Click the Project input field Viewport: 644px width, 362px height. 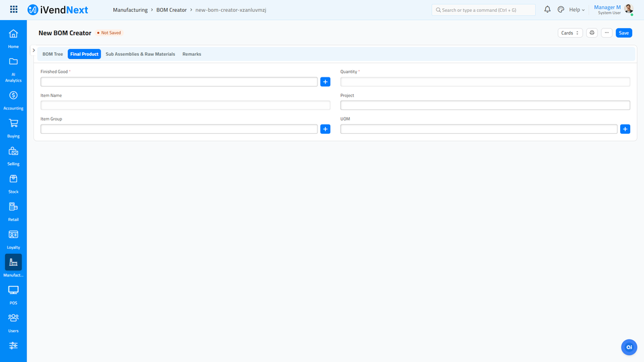[485, 106]
